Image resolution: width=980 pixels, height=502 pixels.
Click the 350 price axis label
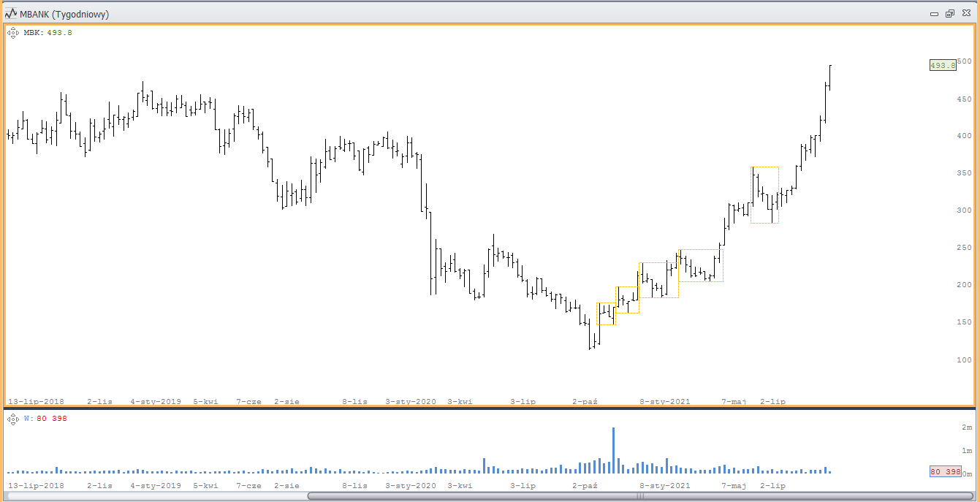964,173
